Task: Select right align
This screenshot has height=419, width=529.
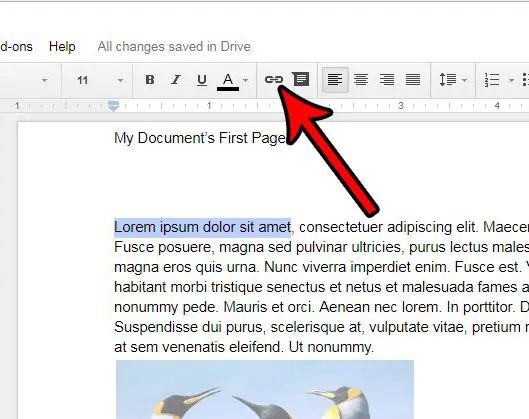Action: pyautogui.click(x=387, y=80)
